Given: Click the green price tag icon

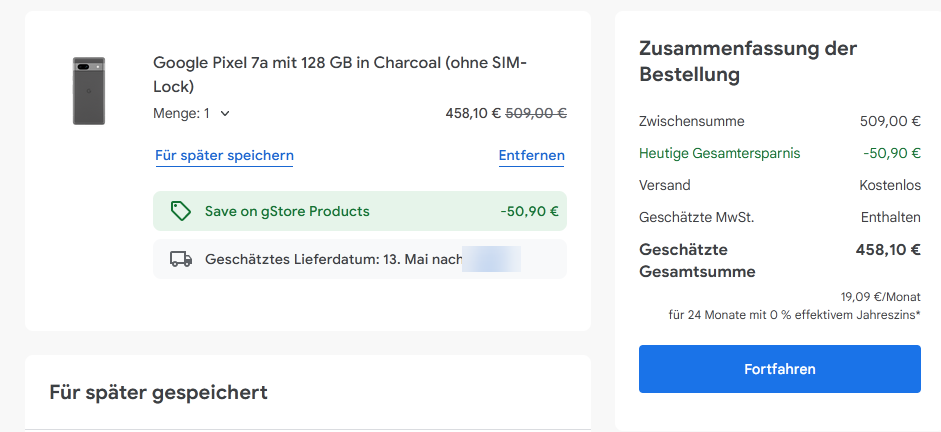Looking at the screenshot, I should point(181,211).
